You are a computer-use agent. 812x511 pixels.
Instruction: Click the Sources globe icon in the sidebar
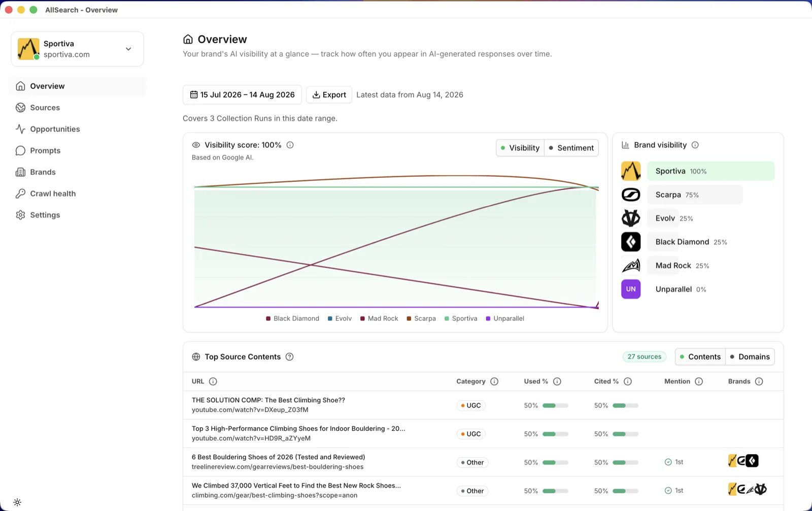(x=20, y=108)
